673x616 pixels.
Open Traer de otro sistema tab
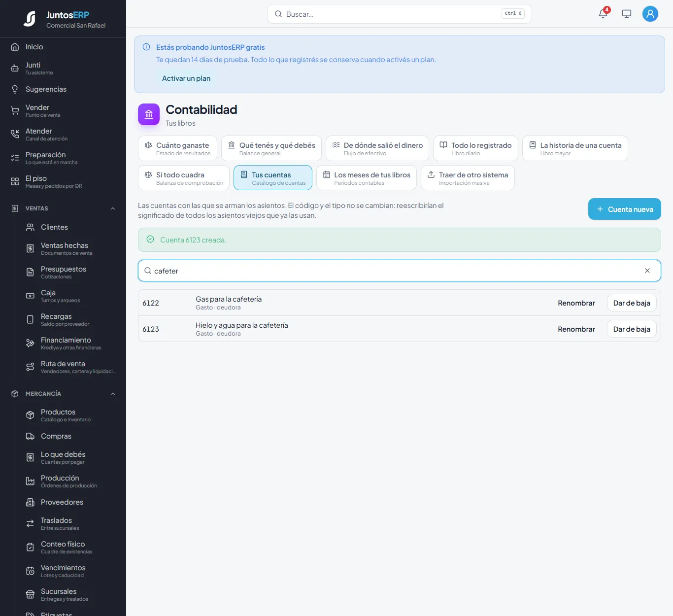pyautogui.click(x=468, y=178)
